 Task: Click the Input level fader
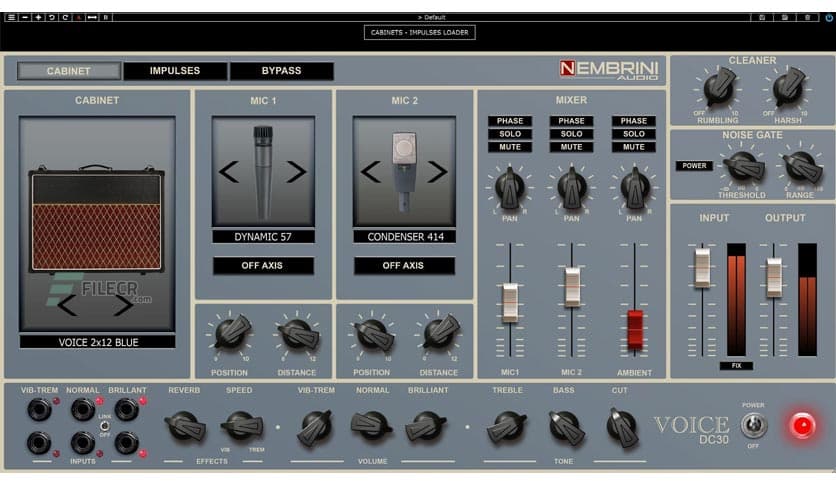[x=702, y=268]
